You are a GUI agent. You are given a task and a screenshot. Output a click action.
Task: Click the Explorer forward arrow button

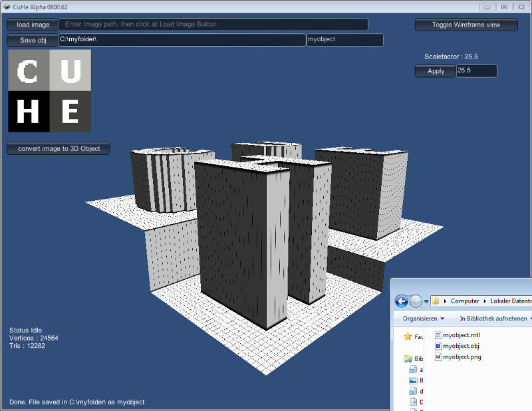(x=416, y=301)
